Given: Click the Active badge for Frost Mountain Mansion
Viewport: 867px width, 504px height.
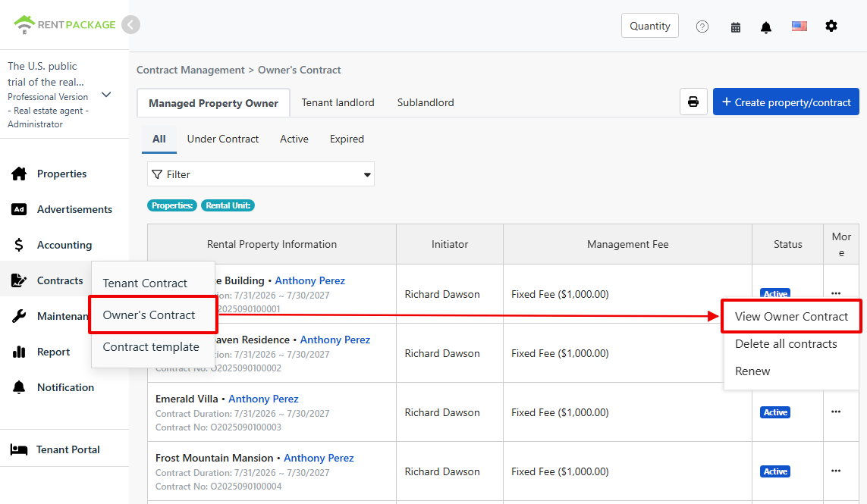Looking at the screenshot, I should point(775,471).
